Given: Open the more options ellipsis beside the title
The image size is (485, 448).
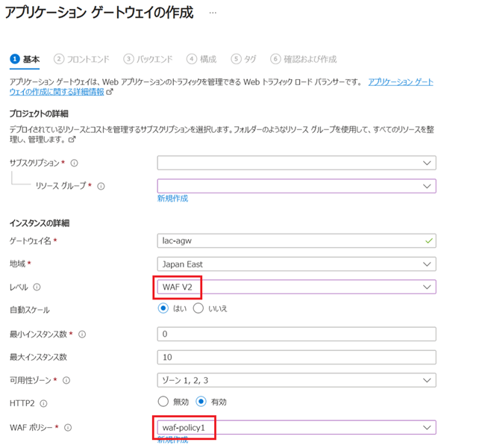Looking at the screenshot, I should pos(213,13).
